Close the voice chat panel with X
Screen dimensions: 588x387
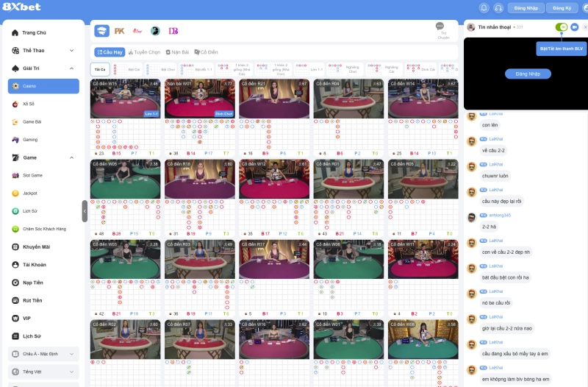coord(585,27)
